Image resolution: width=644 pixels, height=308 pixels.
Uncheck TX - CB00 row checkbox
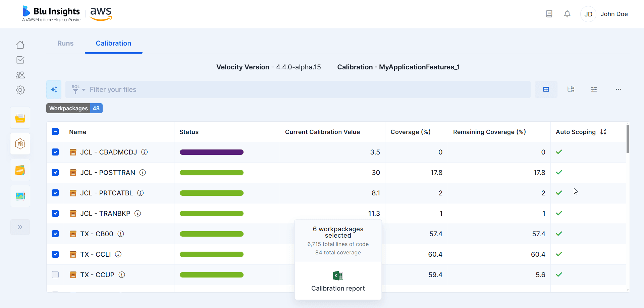coord(55,234)
